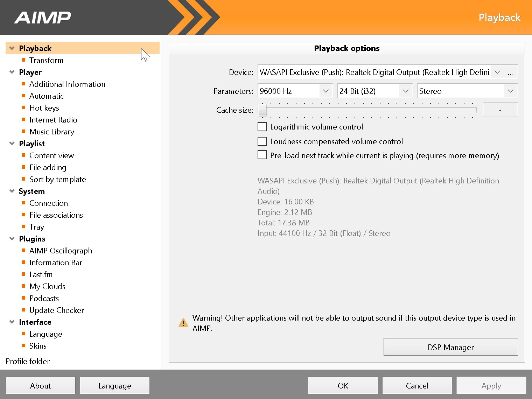This screenshot has width=532, height=399.
Task: Open the AIMP Oscillograph plugin page
Action: (61, 251)
